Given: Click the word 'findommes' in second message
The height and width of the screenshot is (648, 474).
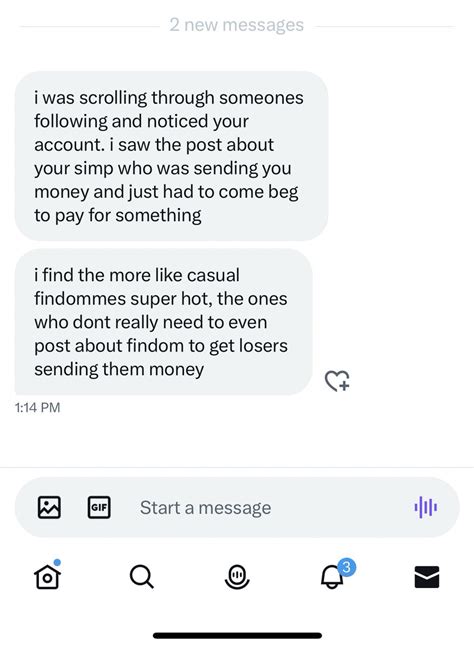Looking at the screenshot, I should click(80, 299).
